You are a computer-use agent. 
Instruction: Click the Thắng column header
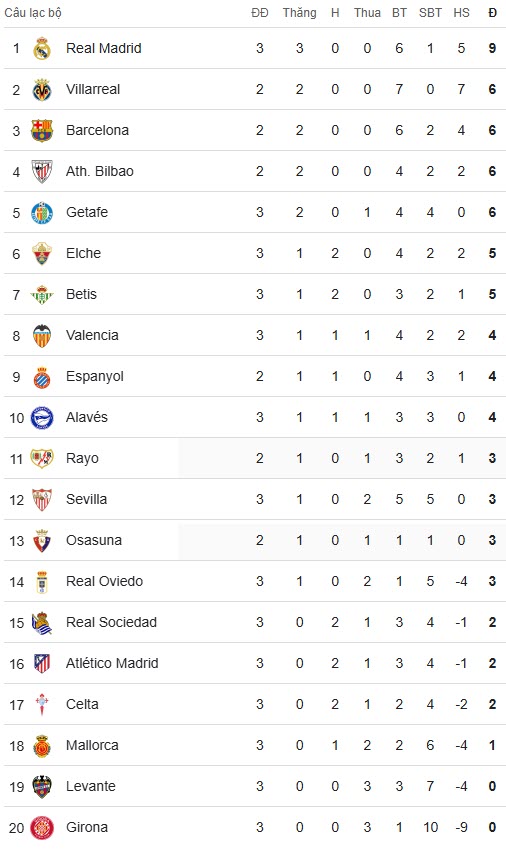click(x=299, y=13)
